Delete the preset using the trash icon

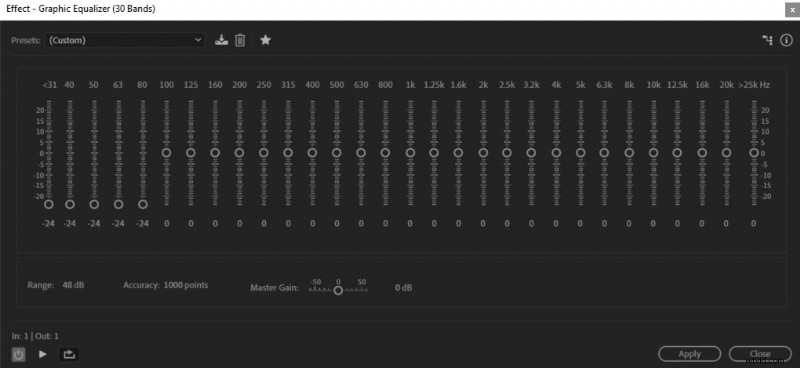pos(240,40)
